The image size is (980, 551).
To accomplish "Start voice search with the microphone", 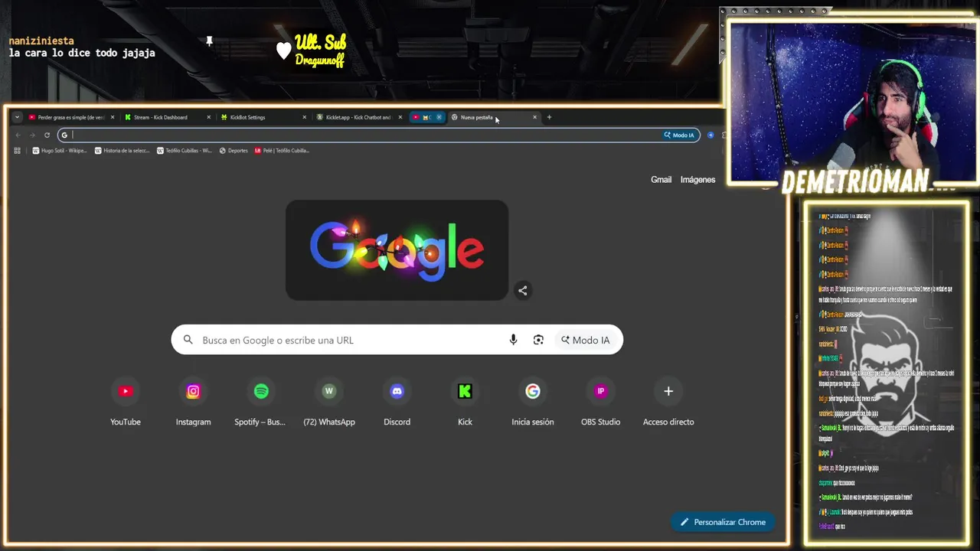I will point(513,340).
